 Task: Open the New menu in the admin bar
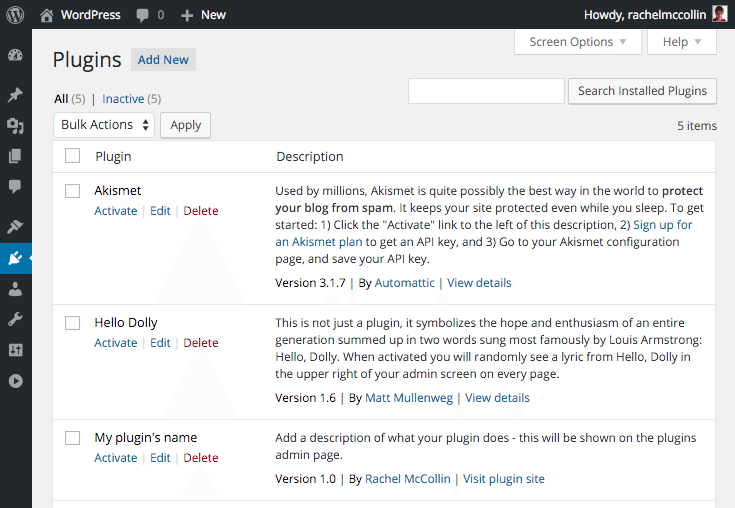click(x=203, y=15)
